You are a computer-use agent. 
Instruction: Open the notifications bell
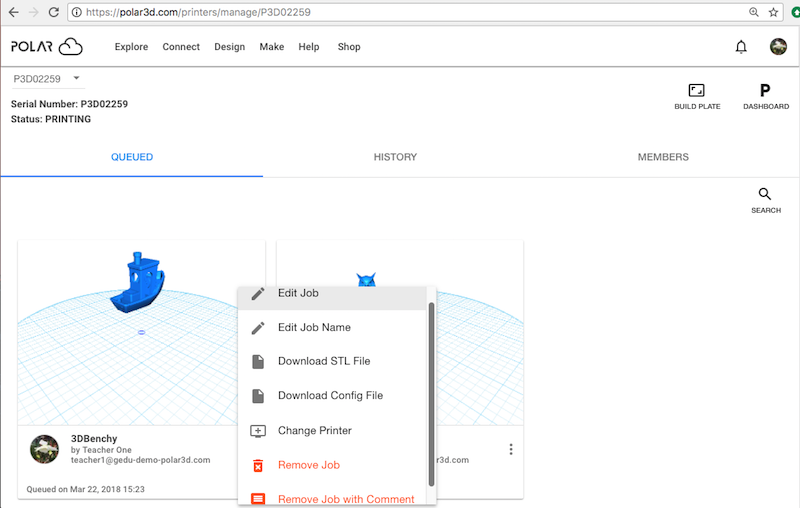pos(741,47)
